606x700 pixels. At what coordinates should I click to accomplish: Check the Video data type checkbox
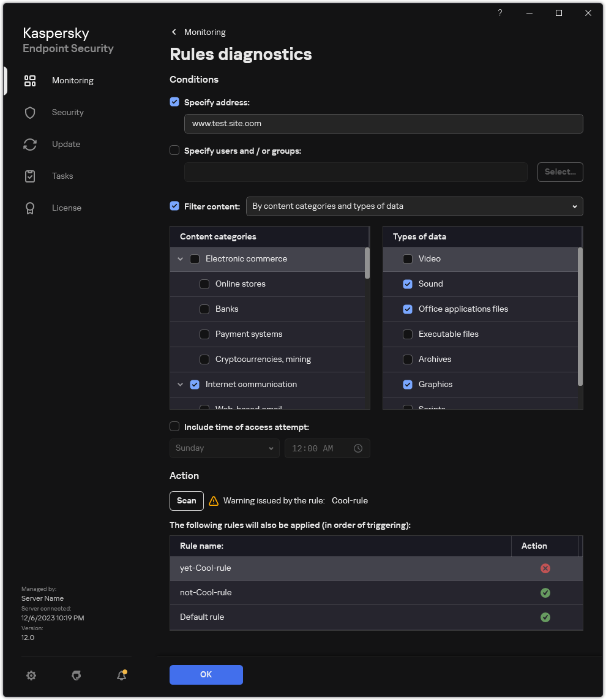(408, 259)
